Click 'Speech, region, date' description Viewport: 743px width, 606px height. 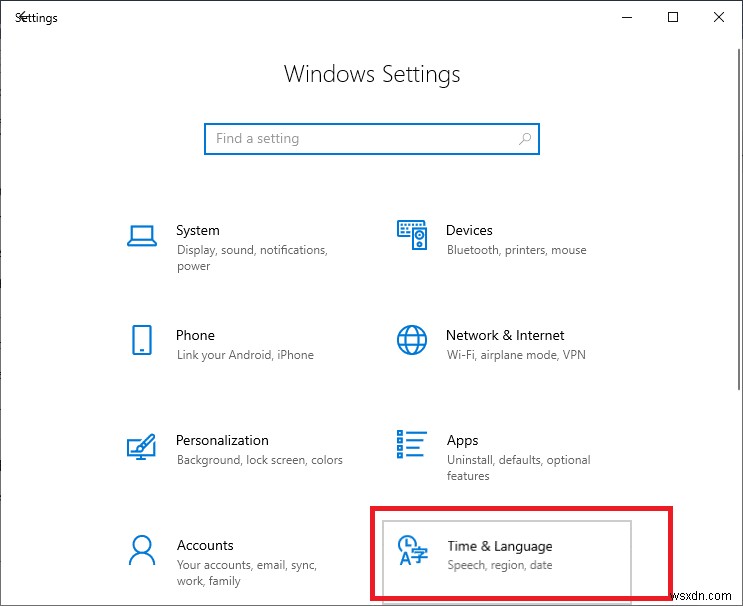500,565
